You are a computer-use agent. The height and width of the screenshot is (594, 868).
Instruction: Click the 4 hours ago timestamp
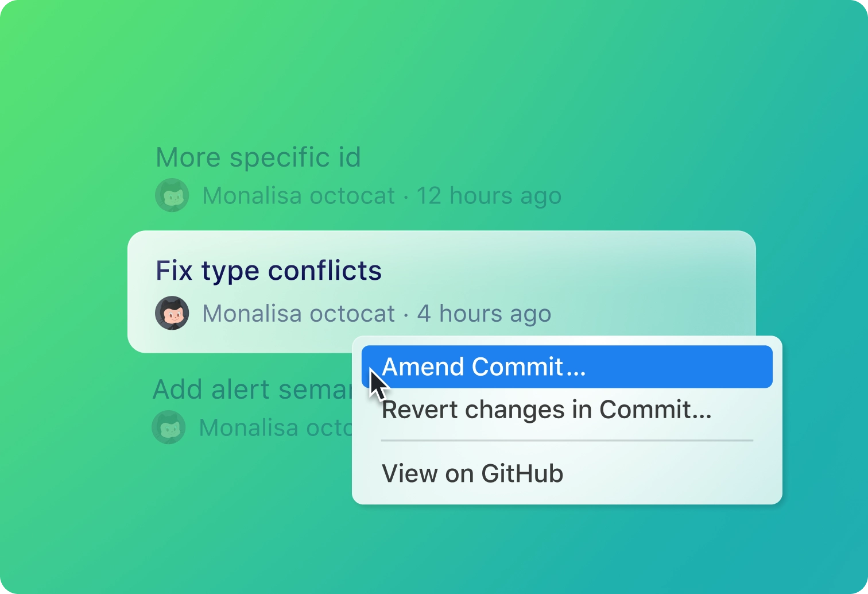click(x=484, y=313)
